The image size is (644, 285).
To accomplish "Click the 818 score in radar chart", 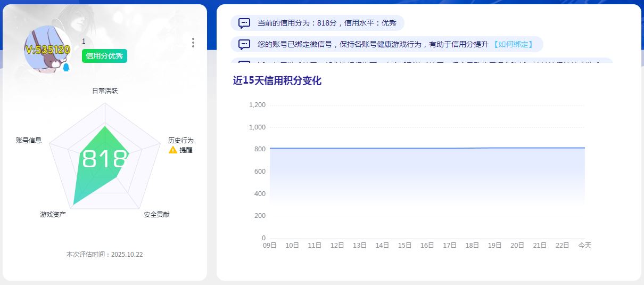I will coord(105,159).
